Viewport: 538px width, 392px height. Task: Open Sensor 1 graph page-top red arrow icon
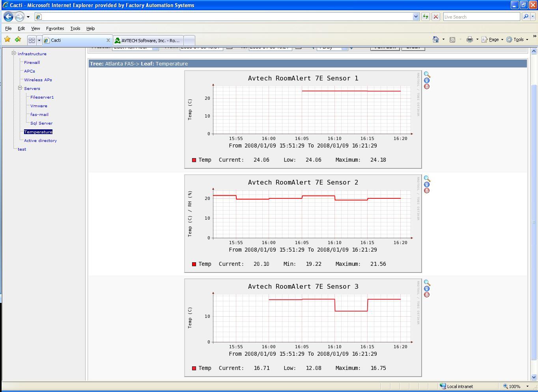(427, 86)
